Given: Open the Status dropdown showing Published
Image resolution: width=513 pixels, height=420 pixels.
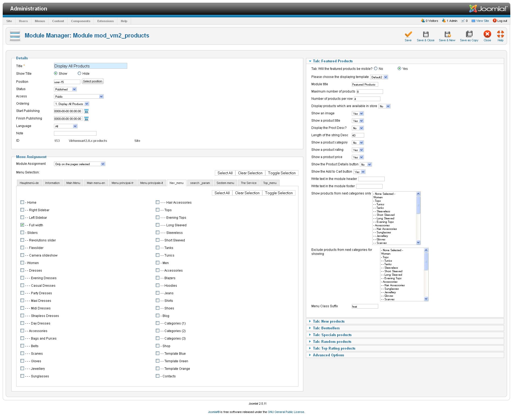Looking at the screenshot, I should point(66,89).
